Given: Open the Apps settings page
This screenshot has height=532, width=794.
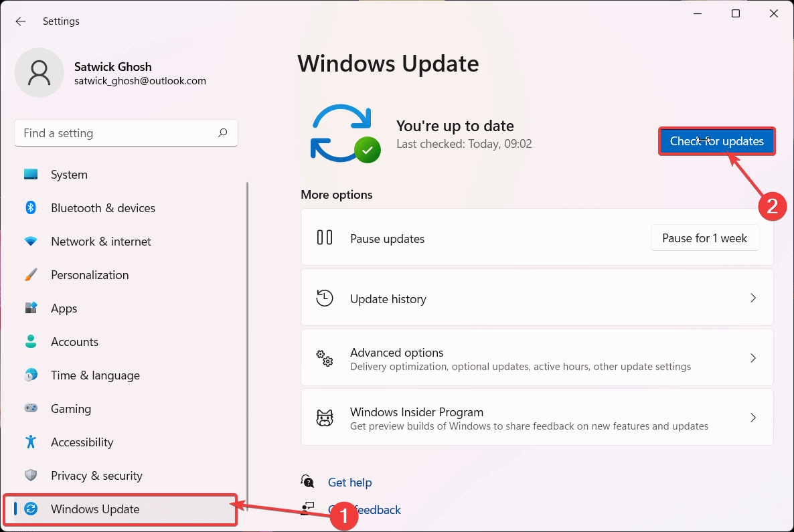Looking at the screenshot, I should [x=126, y=308].
